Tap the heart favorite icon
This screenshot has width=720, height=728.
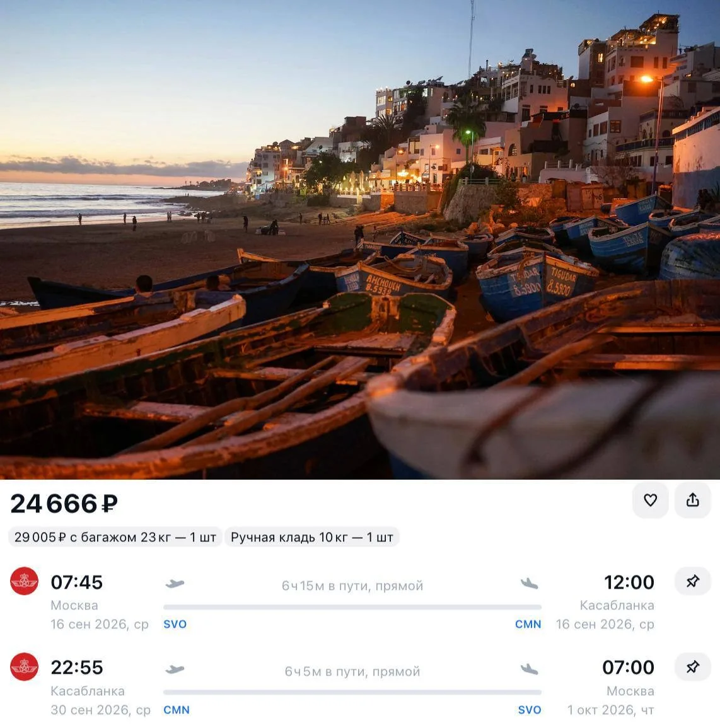(x=650, y=500)
